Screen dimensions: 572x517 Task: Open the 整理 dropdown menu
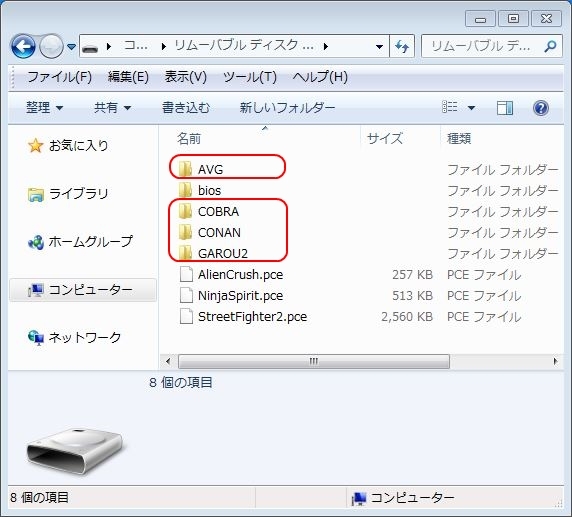[45, 108]
